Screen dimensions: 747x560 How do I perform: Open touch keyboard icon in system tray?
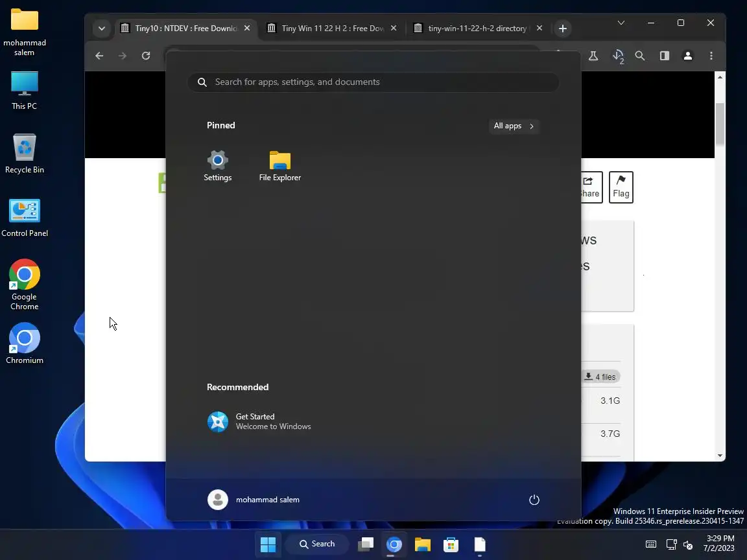tap(651, 544)
